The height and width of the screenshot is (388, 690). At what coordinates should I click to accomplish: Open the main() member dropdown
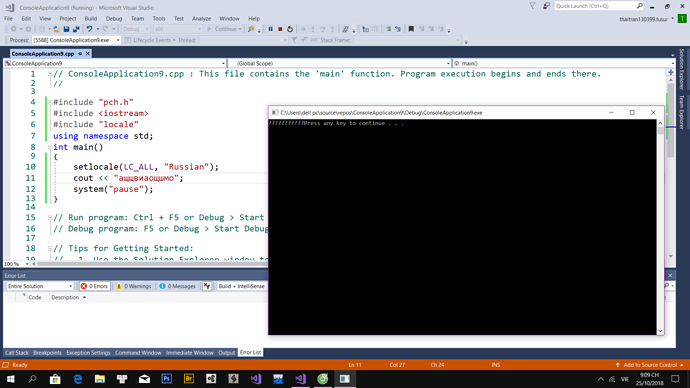coord(564,63)
